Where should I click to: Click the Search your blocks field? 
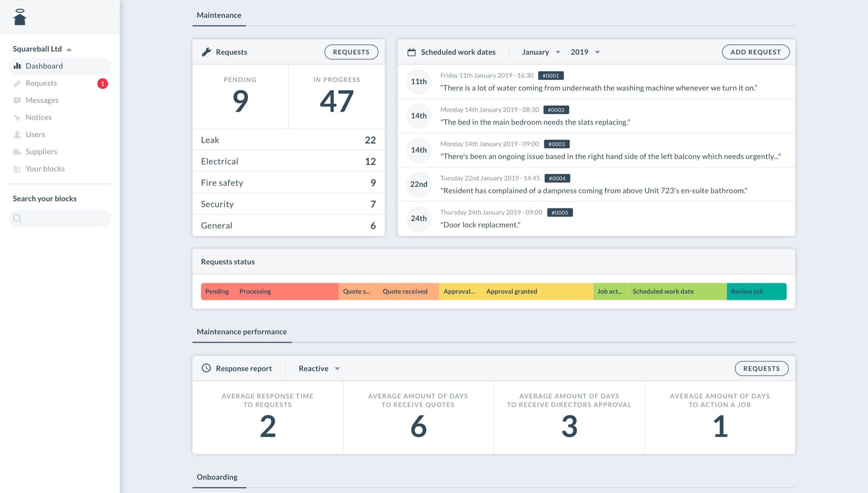point(60,218)
